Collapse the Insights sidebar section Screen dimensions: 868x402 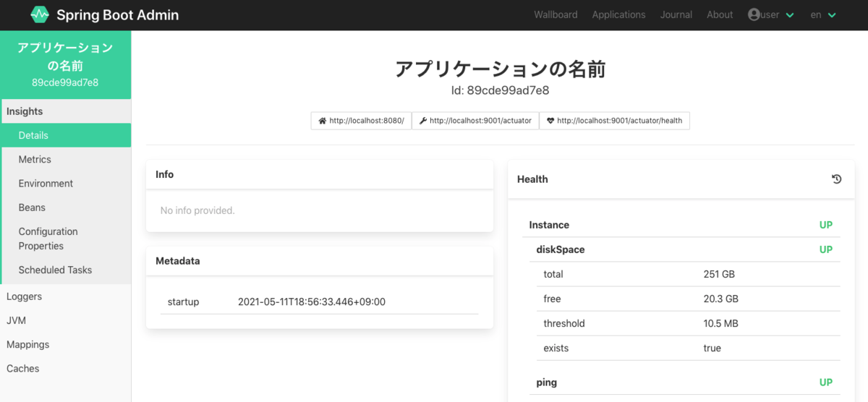click(x=66, y=111)
